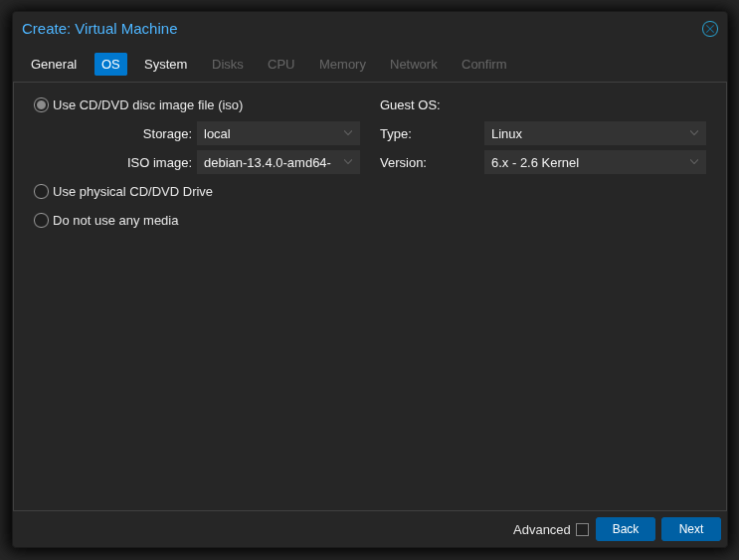
Task: Click the ISO image field with debian-13.4.0
Action: pos(269,162)
